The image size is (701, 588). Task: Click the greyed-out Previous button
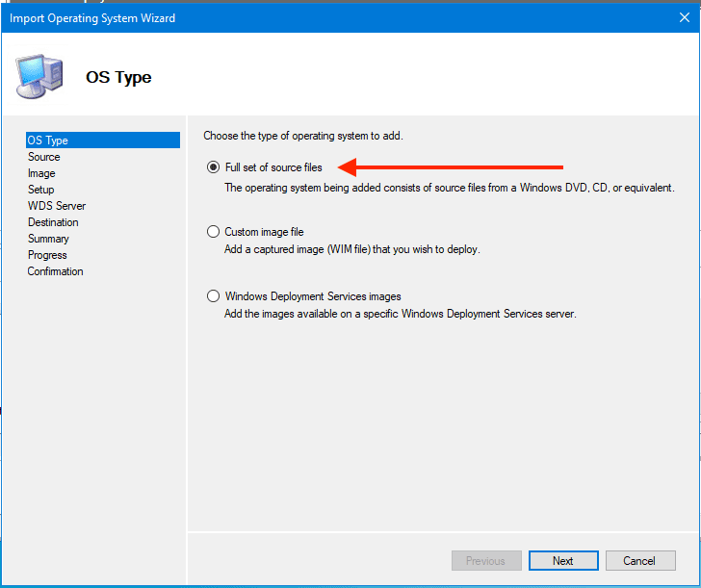tap(486, 560)
